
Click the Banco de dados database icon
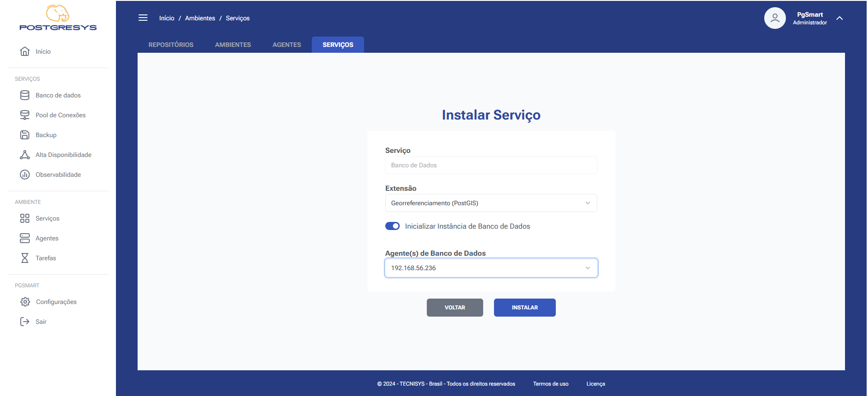point(25,95)
